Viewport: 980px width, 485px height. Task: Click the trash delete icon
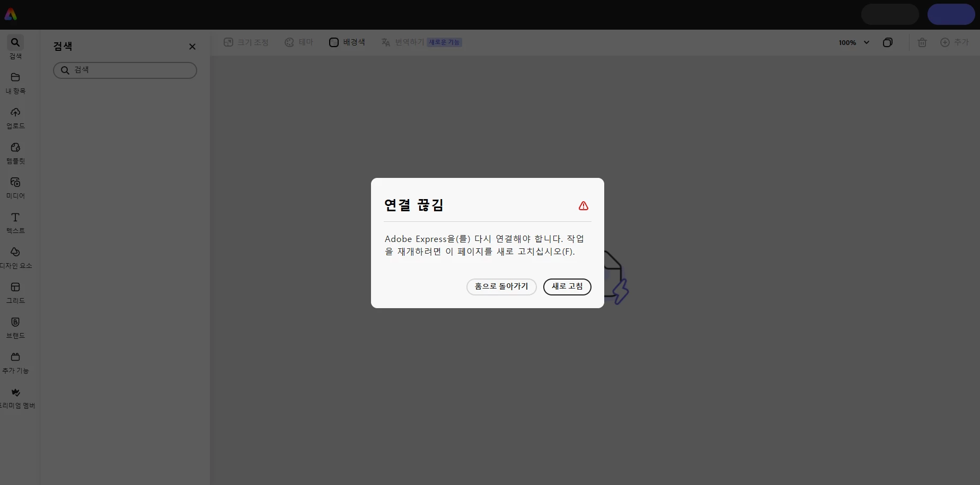(x=922, y=42)
